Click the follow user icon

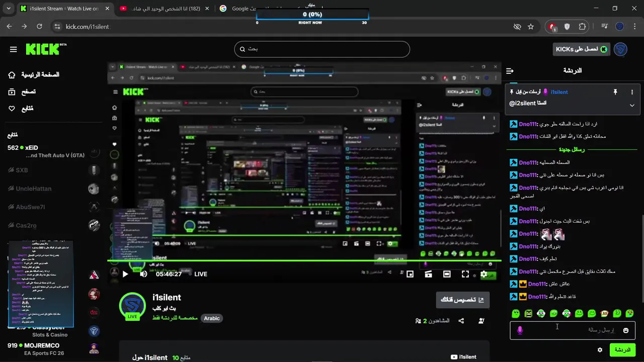click(481, 321)
